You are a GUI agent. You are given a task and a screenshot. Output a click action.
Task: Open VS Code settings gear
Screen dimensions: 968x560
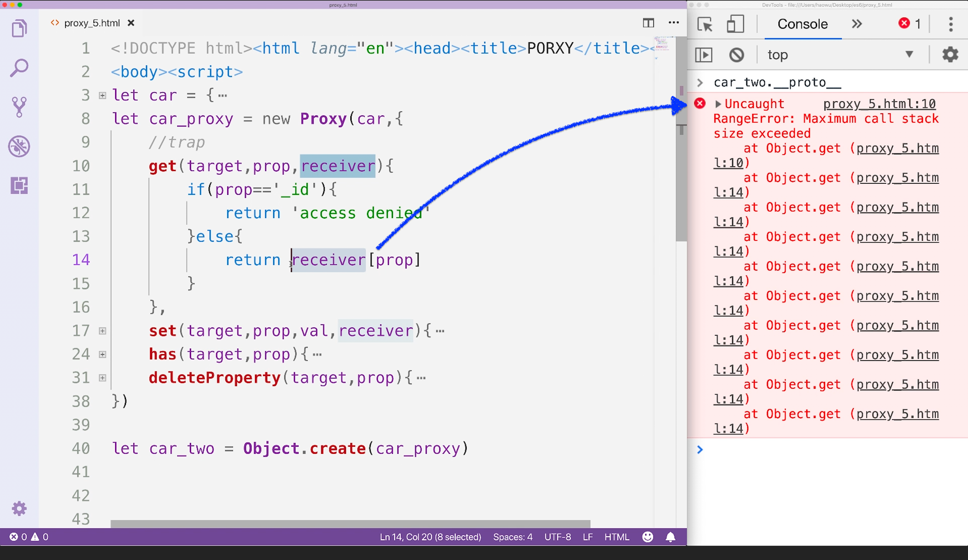[x=19, y=508]
